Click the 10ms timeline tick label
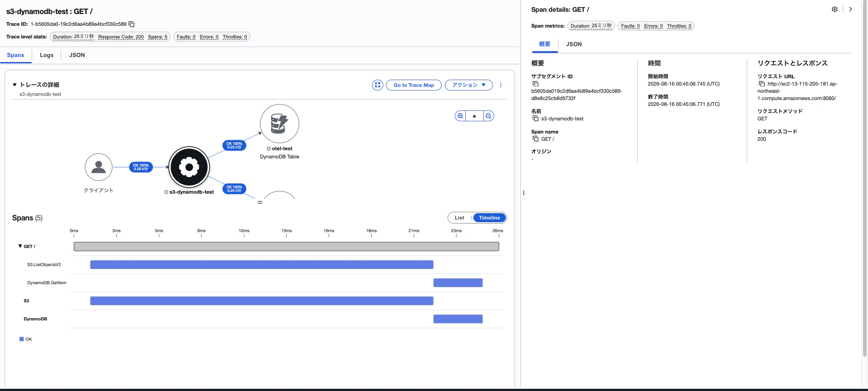The width and height of the screenshot is (868, 391). coord(244,231)
